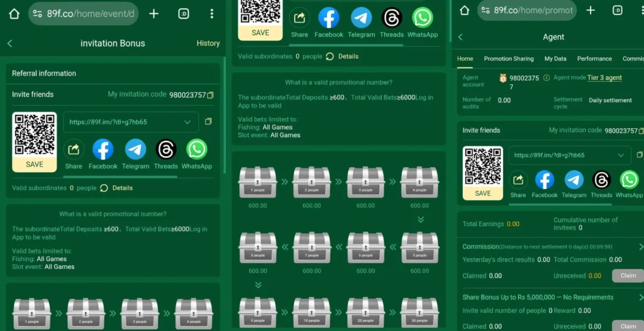644x331 pixels.
Task: Go back from the invitation Bonus page
Action: (x=9, y=43)
